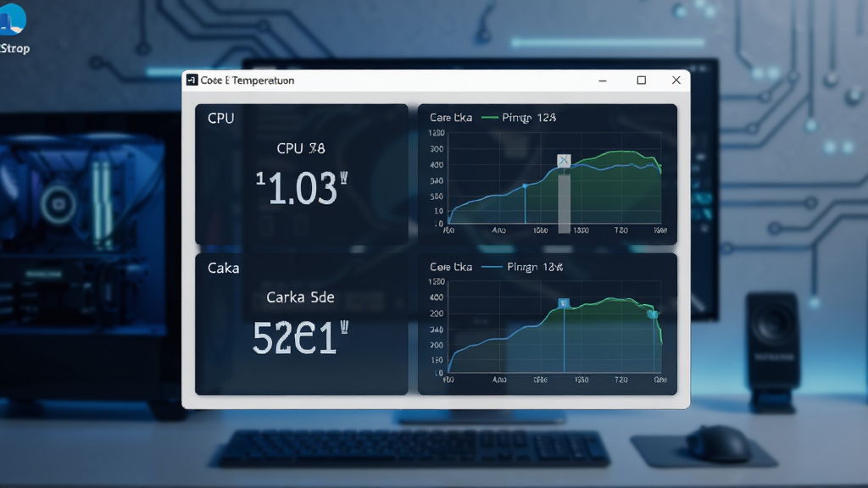Select the large "52E1" reading
Viewport: 868px width, 488px height.
point(301,337)
